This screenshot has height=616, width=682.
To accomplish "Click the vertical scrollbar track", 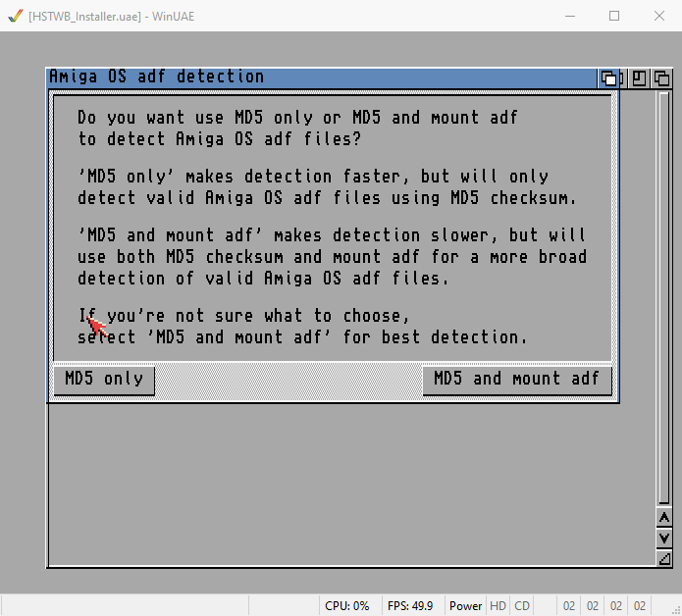I will 664,298.
